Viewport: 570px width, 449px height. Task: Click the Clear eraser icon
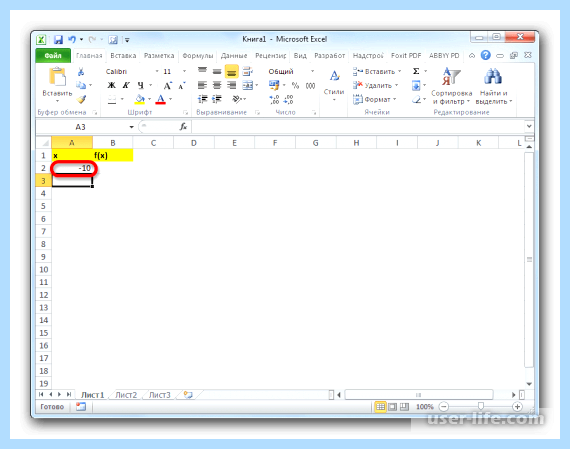[x=417, y=99]
